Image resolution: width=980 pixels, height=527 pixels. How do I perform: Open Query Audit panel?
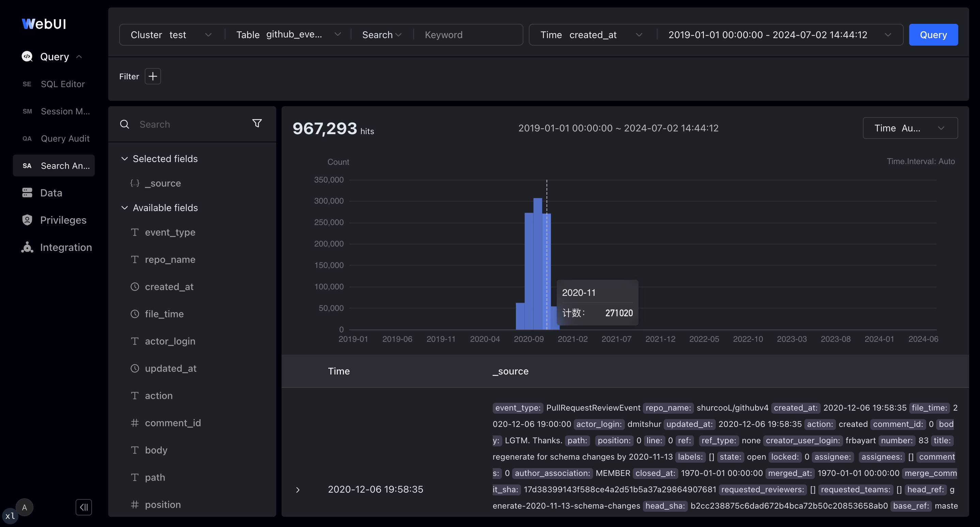point(65,139)
